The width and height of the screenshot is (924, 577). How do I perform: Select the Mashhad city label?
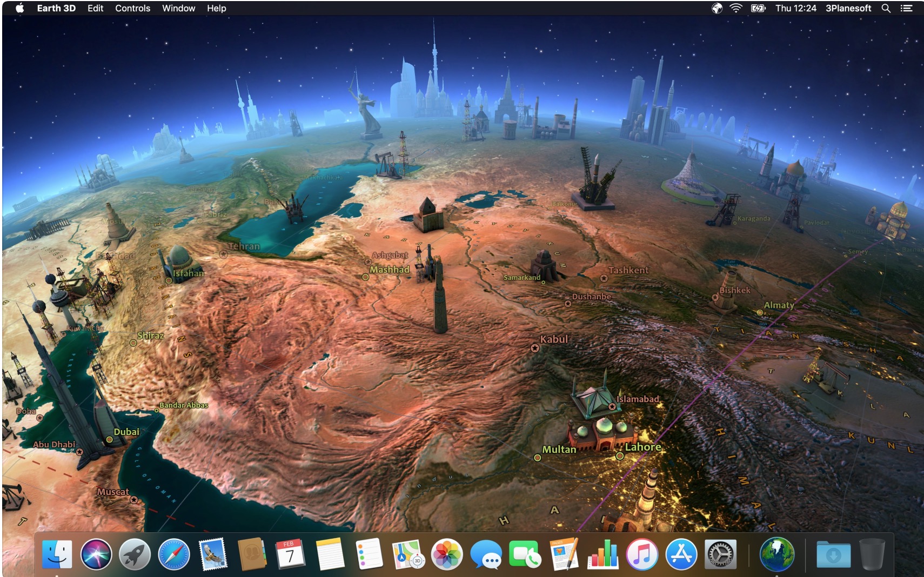[x=390, y=270]
